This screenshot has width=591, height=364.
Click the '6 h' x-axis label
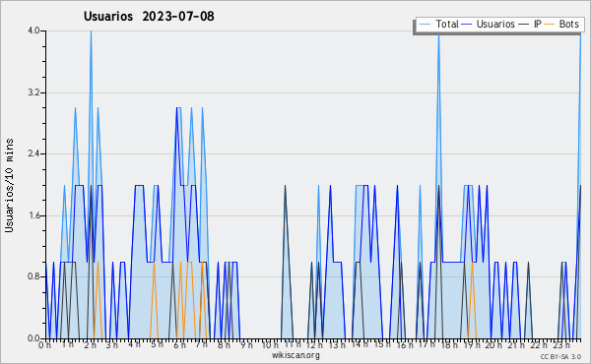point(179,345)
